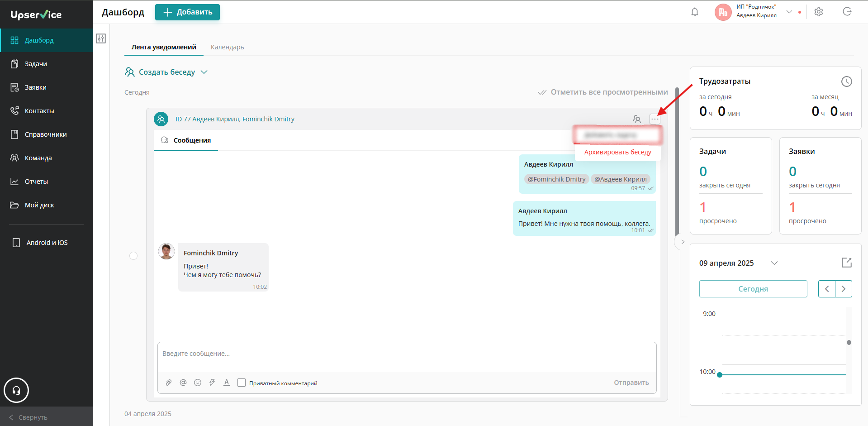Click the feed vertical scrollbar

coord(677,163)
